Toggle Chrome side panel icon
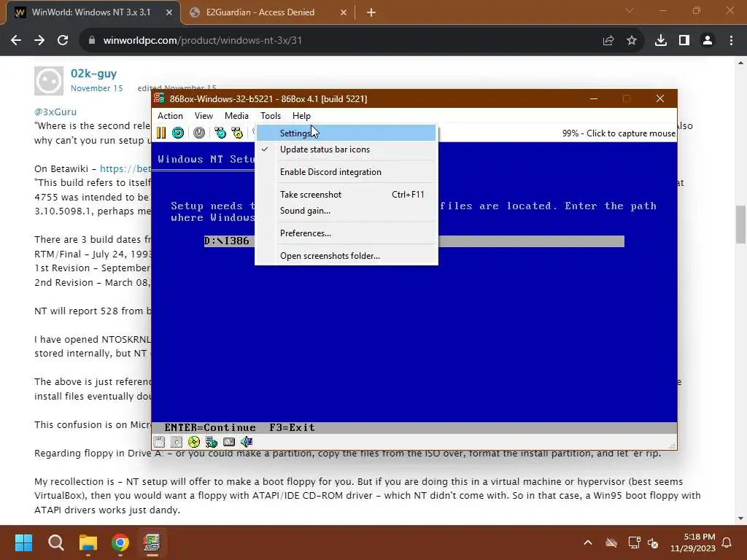 pyautogui.click(x=684, y=41)
